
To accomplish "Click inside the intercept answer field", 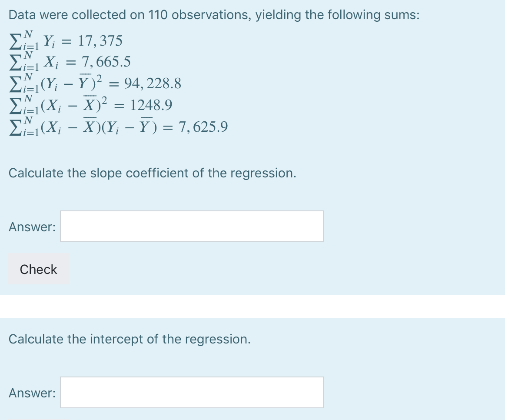I will tap(191, 392).
